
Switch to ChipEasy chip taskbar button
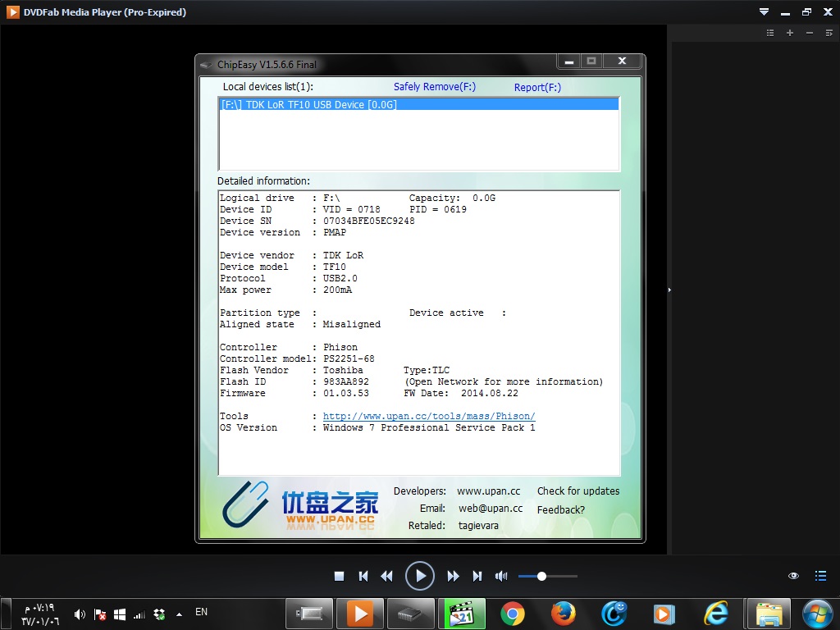411,614
